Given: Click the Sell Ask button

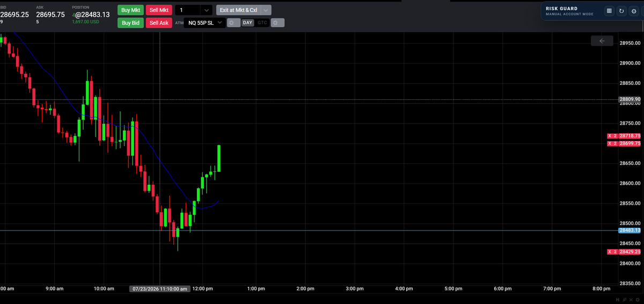Looking at the screenshot, I should click(159, 23).
